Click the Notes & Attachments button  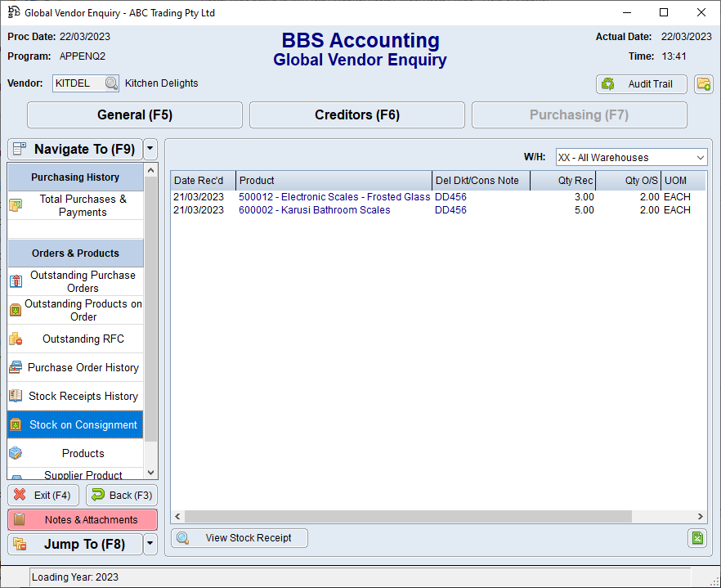82,519
